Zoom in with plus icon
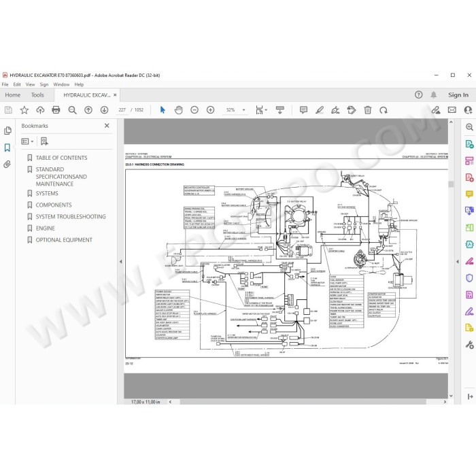The height and width of the screenshot is (476, 476). pyautogui.click(x=210, y=110)
